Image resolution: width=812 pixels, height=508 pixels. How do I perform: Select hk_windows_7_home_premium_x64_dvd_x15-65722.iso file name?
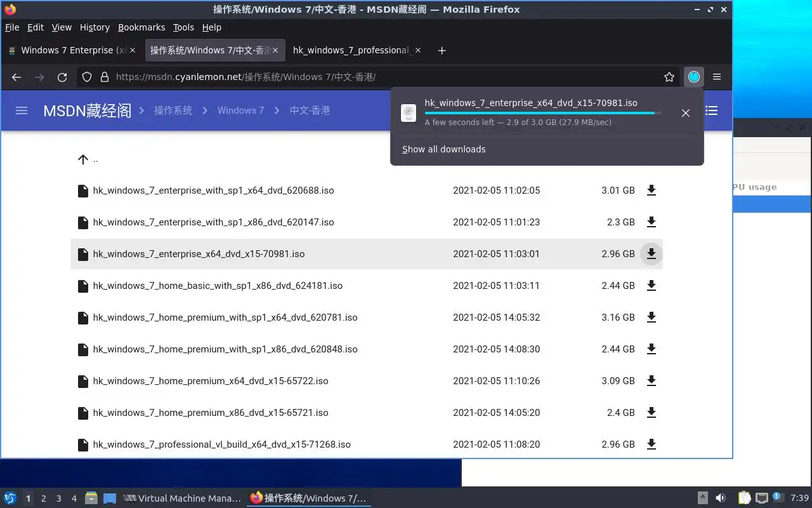(x=211, y=381)
